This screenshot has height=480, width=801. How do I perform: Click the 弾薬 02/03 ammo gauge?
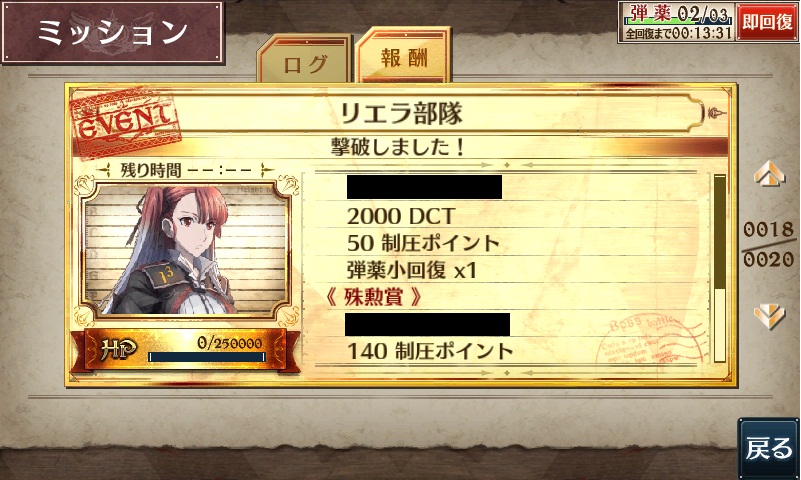[677, 22]
